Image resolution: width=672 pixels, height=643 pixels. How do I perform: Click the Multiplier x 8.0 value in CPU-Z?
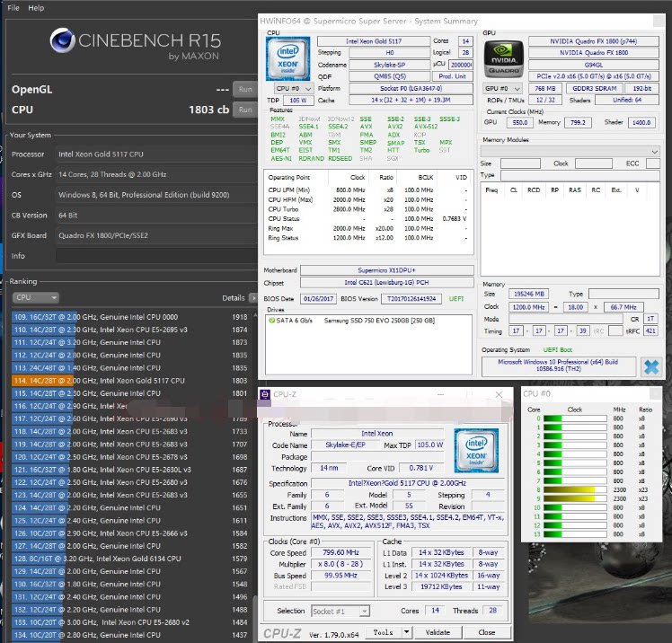point(340,564)
